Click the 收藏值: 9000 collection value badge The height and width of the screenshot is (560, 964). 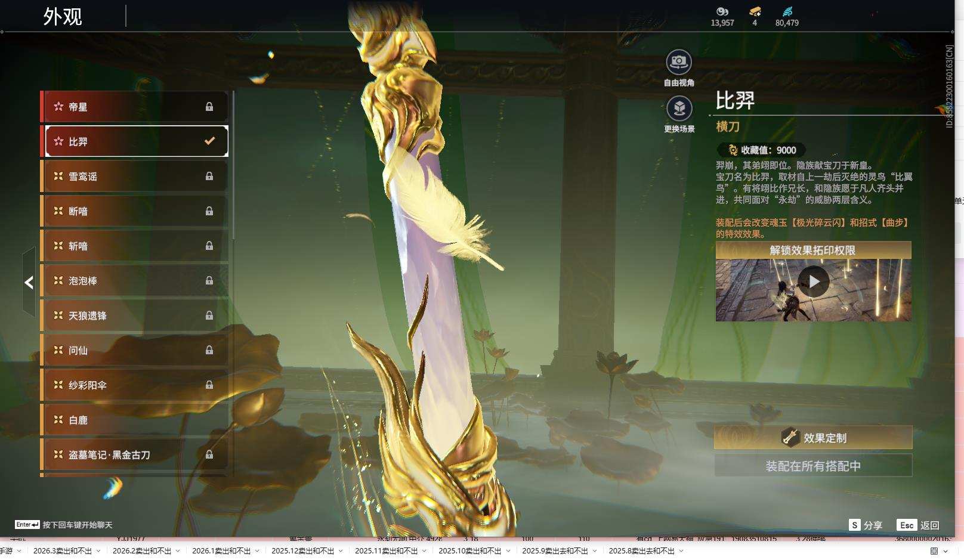click(762, 150)
